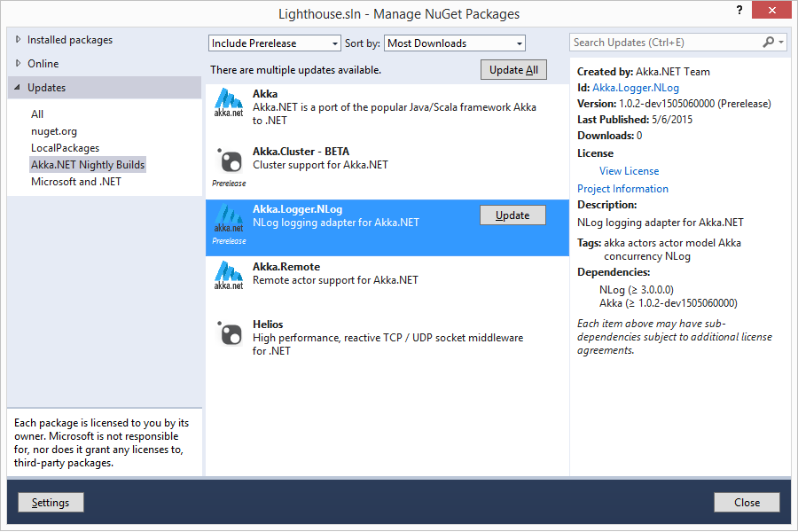Click the search magnifier icon
The image size is (798, 532).
[768, 43]
